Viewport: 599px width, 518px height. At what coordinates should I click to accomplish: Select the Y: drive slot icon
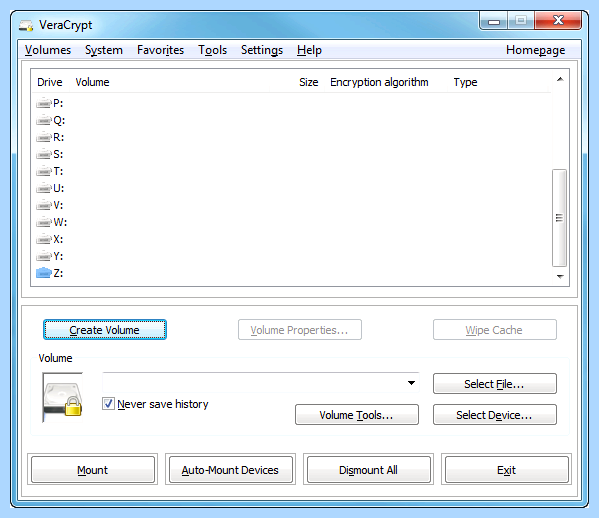click(x=44, y=256)
